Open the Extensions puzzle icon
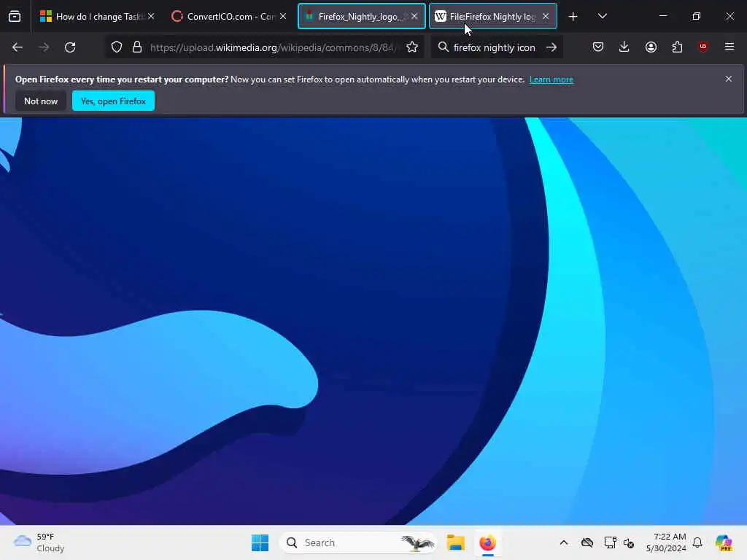 click(677, 47)
